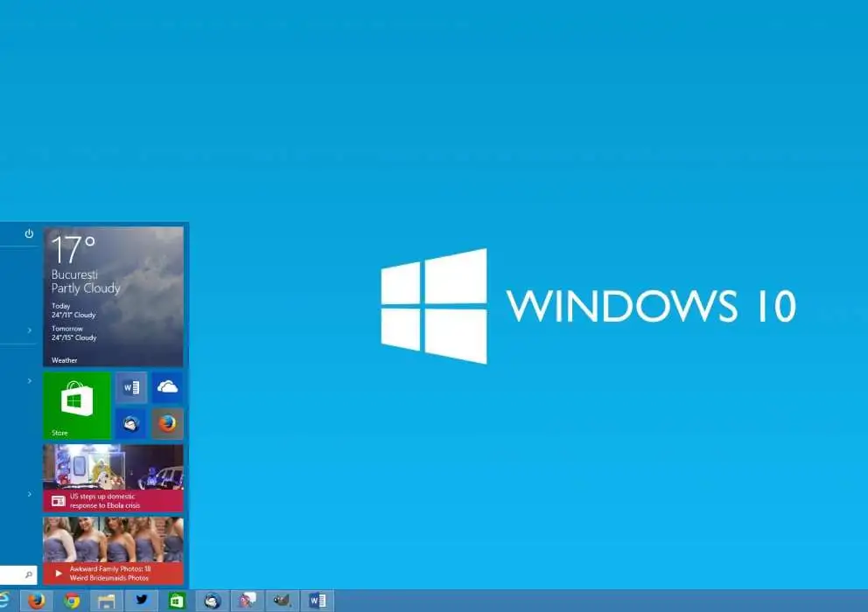
Task: Open the Store icon on the taskbar
Action: (177, 601)
